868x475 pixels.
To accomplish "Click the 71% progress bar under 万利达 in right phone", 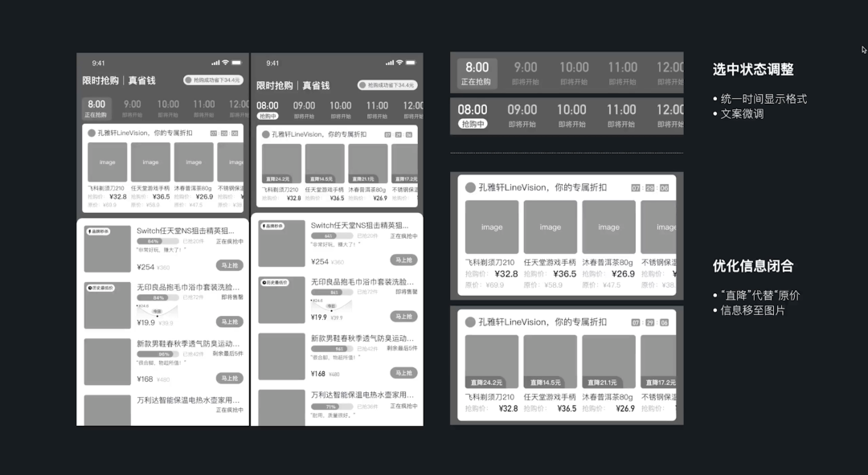I will point(332,407).
